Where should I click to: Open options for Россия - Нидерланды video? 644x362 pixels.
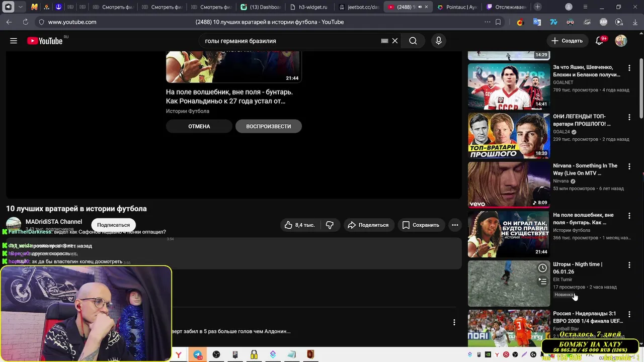(629, 314)
